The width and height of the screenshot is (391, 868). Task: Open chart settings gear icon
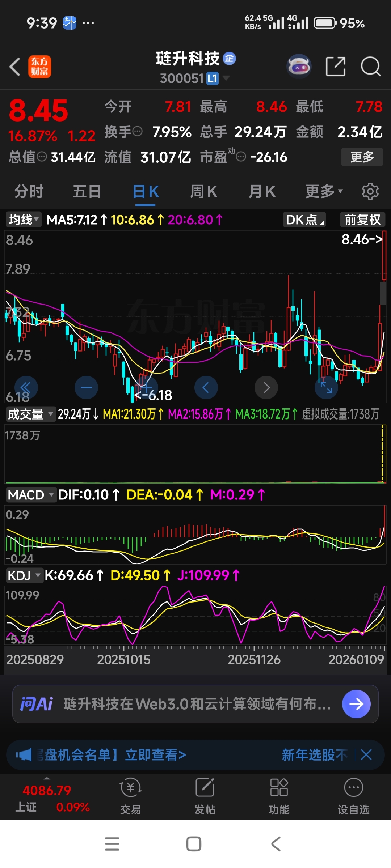click(370, 191)
